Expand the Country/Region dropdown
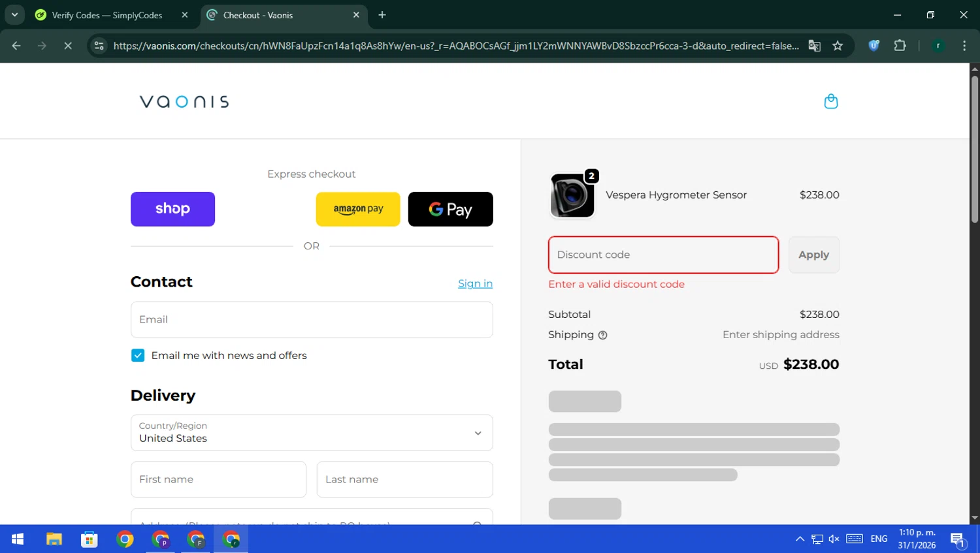 [312, 433]
